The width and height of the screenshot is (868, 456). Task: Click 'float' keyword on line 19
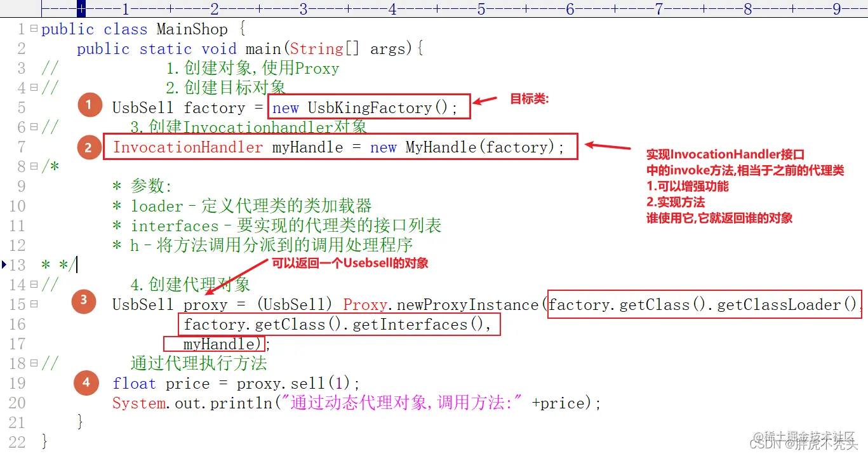coord(134,384)
